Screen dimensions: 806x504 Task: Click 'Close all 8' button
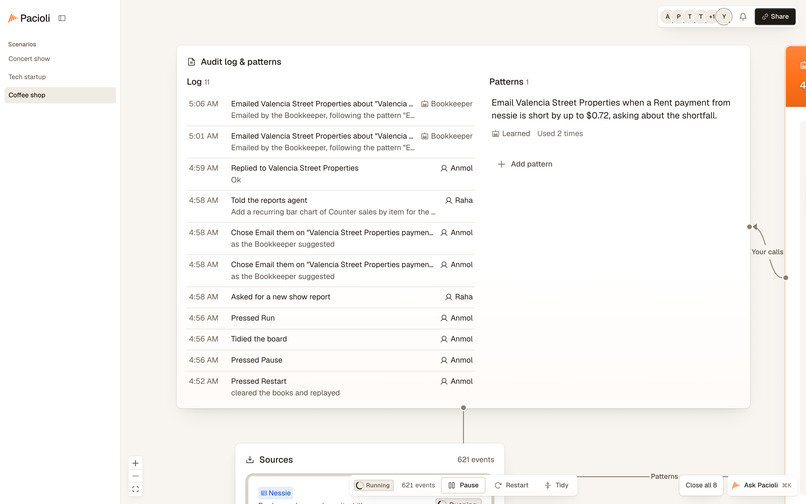[x=701, y=485]
